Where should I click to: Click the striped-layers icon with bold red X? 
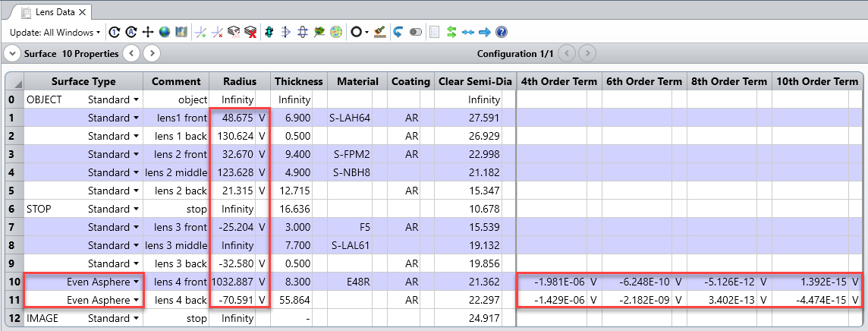[251, 33]
